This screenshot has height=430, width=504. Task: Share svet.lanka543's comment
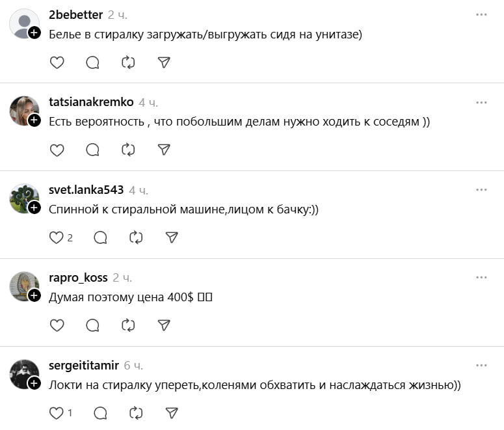pos(172,237)
